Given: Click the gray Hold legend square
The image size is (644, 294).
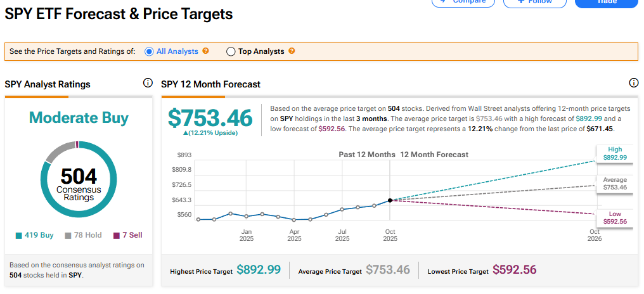Looking at the screenshot, I should [x=68, y=236].
